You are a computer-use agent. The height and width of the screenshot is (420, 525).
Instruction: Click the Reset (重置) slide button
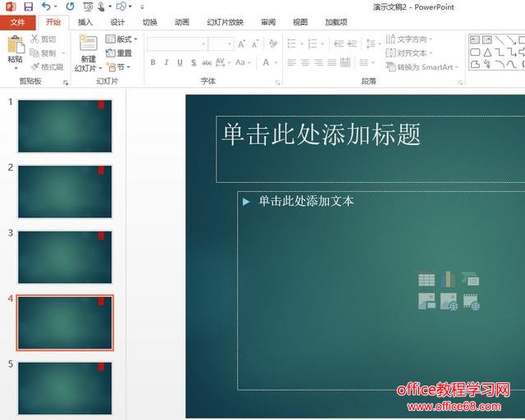click(119, 53)
